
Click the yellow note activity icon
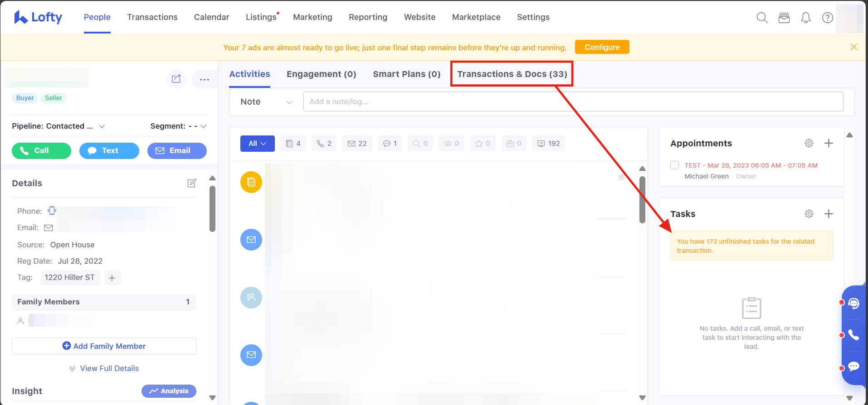[251, 182]
